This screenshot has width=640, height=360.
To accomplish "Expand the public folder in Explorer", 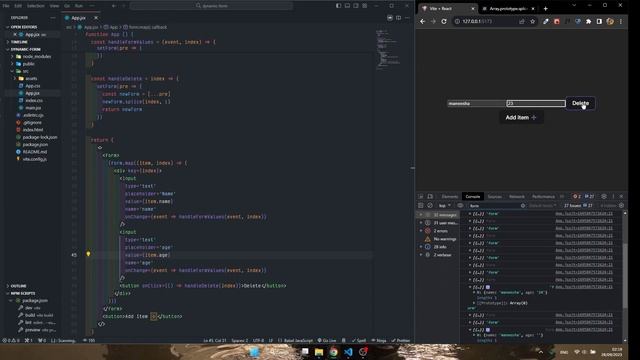I will (28, 64).
